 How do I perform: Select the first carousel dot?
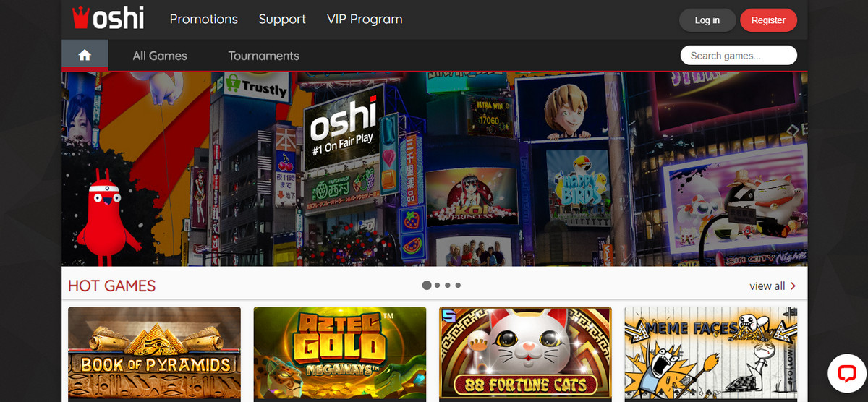(x=427, y=286)
